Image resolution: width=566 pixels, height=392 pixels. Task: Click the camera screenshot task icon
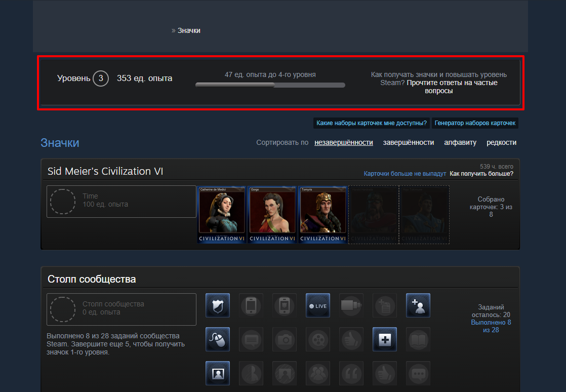point(285,339)
